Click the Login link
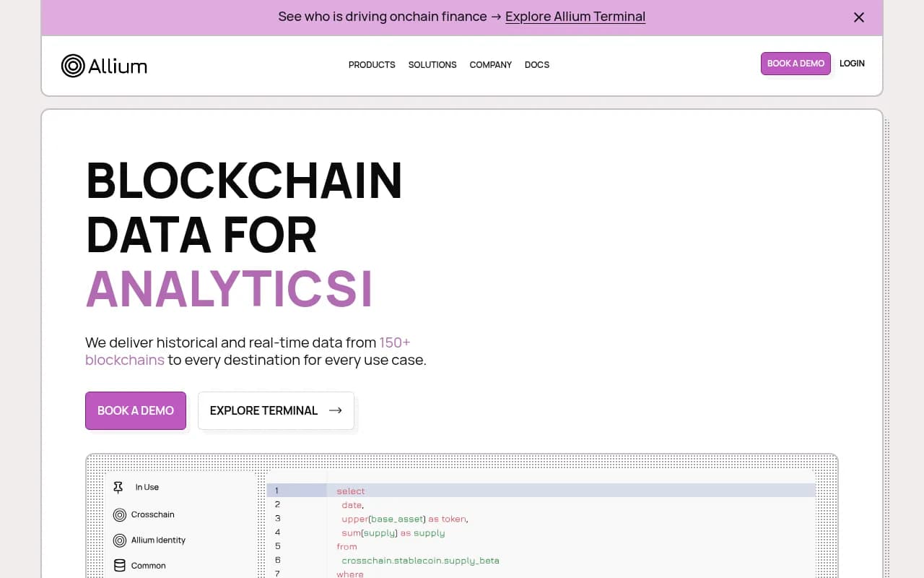 852,64
